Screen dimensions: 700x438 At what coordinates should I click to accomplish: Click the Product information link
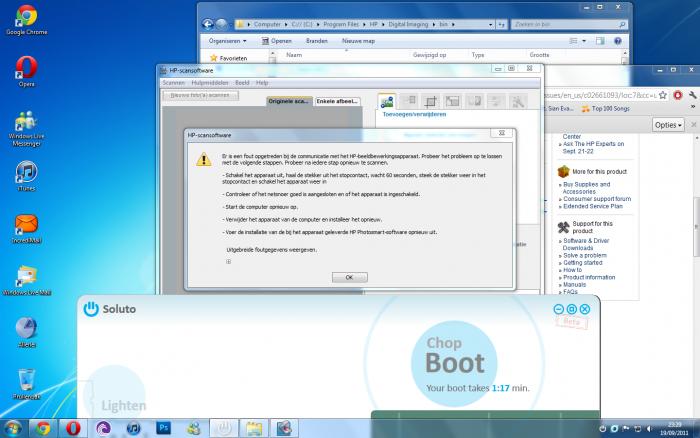(x=589, y=277)
